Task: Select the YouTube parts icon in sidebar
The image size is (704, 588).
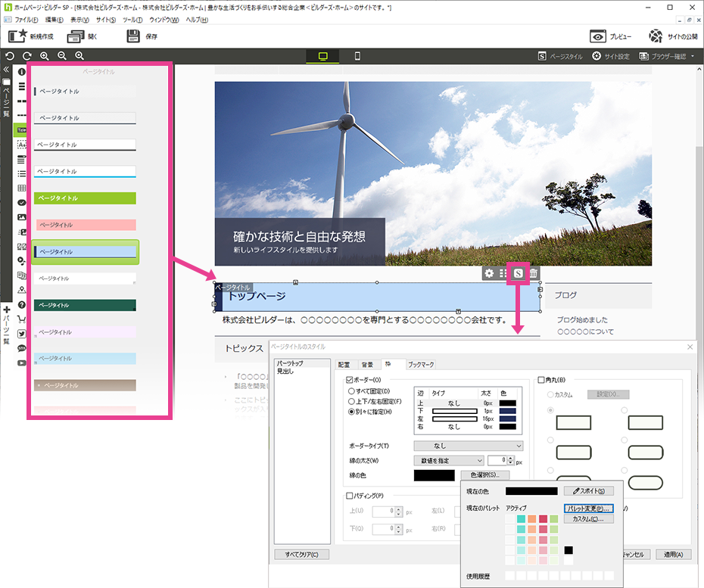Action: [21, 362]
